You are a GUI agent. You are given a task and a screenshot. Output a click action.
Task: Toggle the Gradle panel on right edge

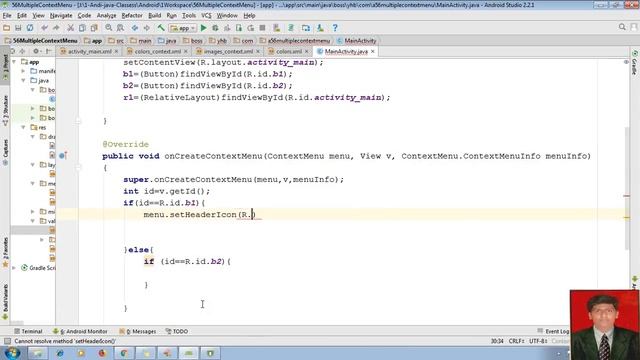[635, 62]
